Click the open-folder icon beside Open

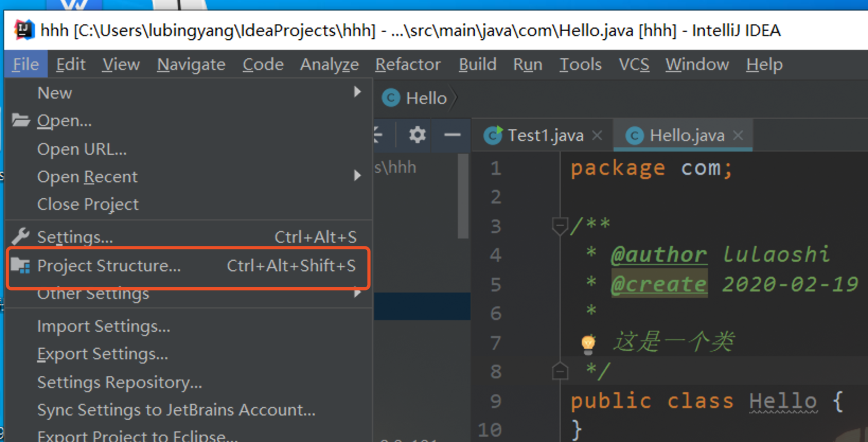tap(21, 120)
